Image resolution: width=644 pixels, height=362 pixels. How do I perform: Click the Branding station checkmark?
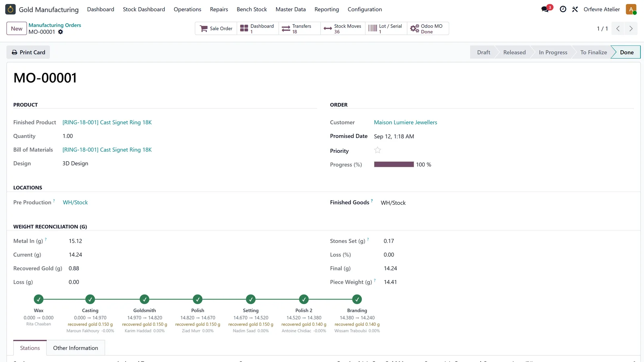pyautogui.click(x=357, y=299)
